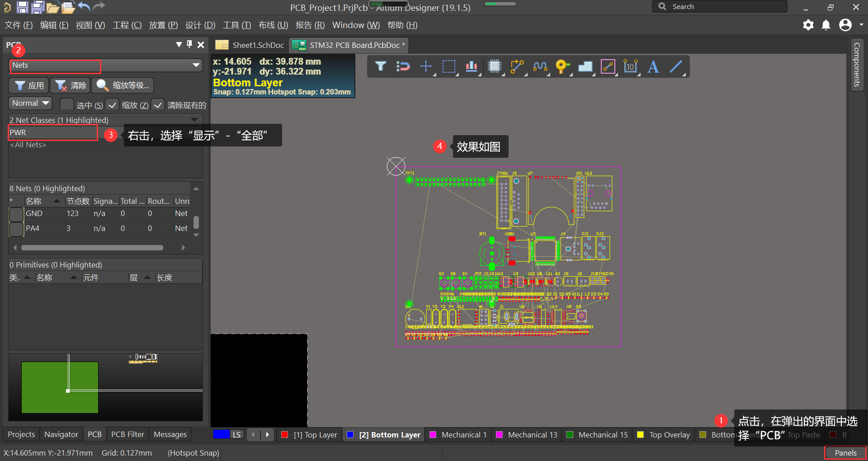Select the pink-boxed Place Keepout track tool

point(608,66)
